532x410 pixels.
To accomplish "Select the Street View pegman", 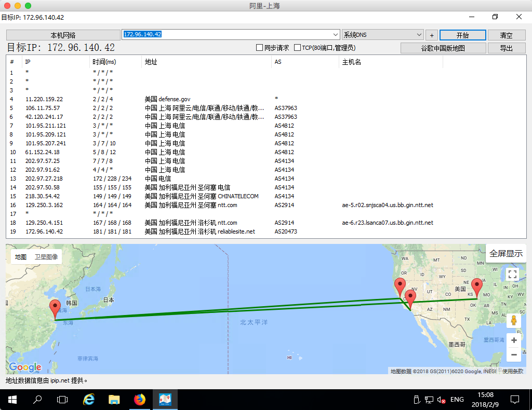I will 514,320.
